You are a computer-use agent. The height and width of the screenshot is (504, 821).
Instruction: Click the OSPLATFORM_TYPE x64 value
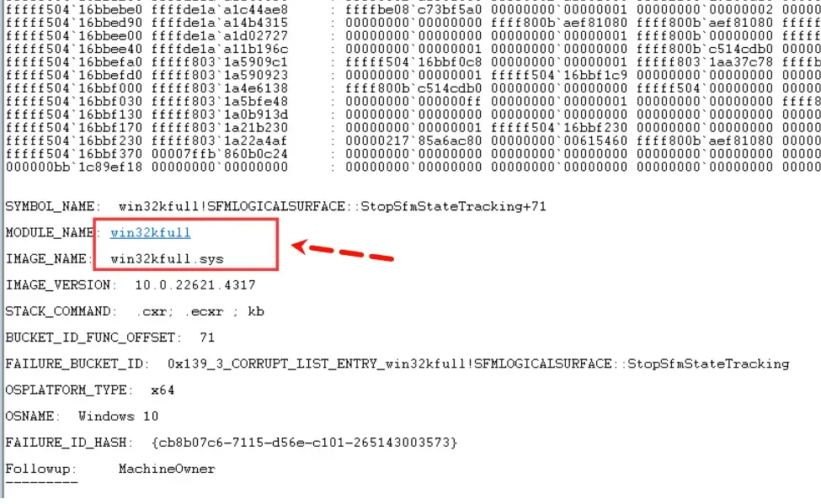(163, 390)
